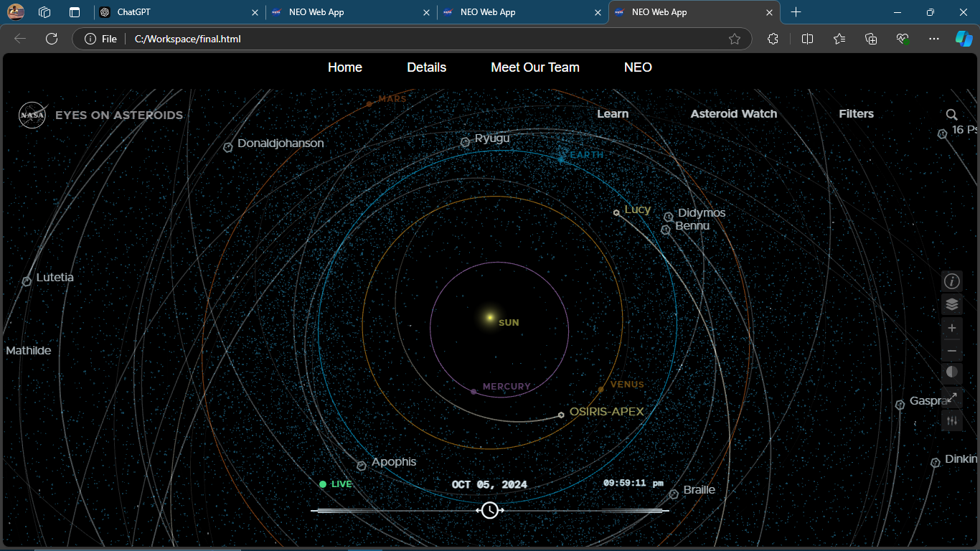Open the info panel icon

point(952,281)
